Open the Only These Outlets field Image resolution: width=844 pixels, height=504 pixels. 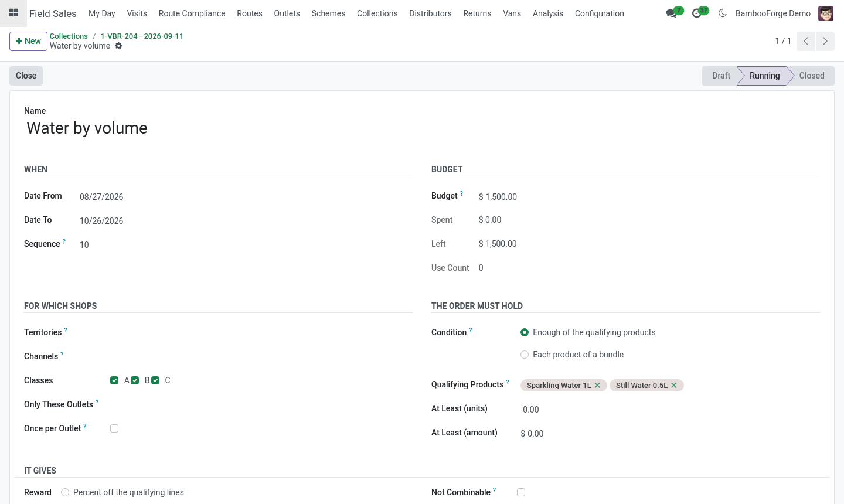pyautogui.click(x=261, y=404)
